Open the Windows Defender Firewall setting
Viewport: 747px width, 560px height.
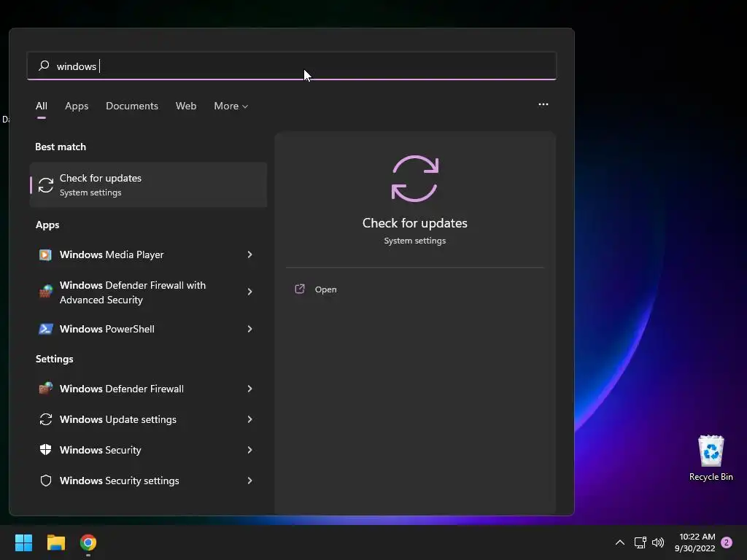[x=148, y=389]
